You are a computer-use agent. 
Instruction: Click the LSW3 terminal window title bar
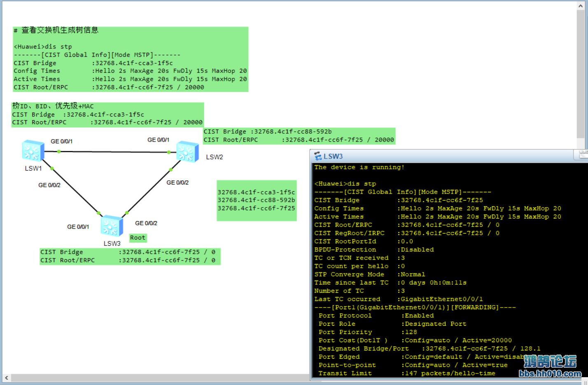click(449, 156)
